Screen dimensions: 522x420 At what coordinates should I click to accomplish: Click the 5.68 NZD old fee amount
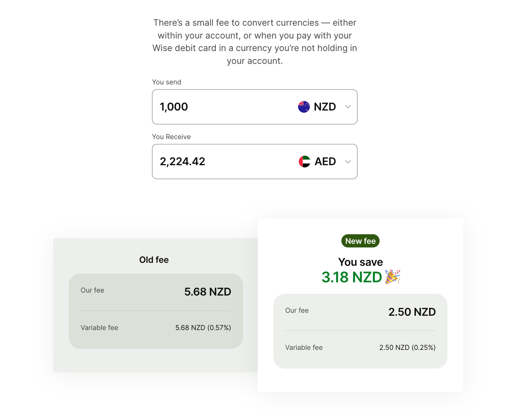(x=208, y=292)
